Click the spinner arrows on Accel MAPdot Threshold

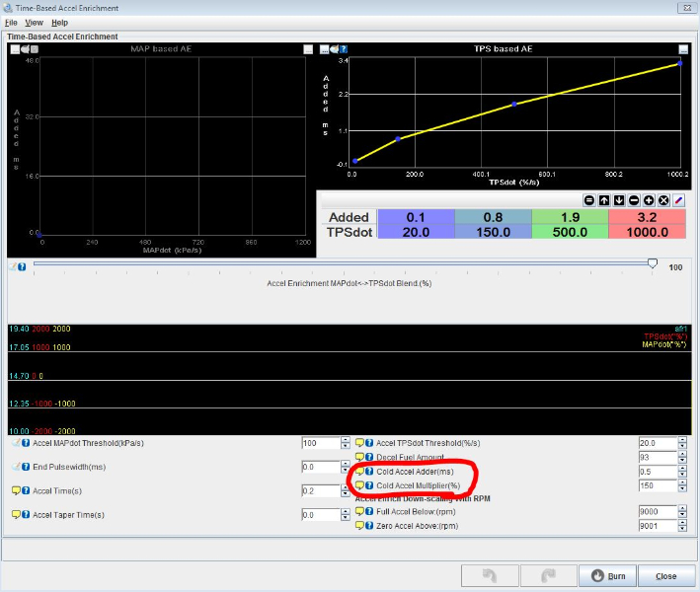click(346, 444)
